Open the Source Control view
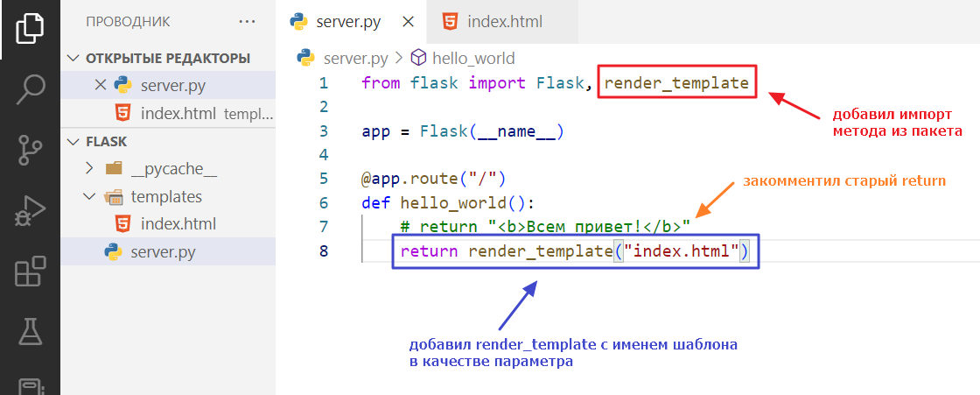Image resolution: width=980 pixels, height=395 pixels. click(x=30, y=152)
